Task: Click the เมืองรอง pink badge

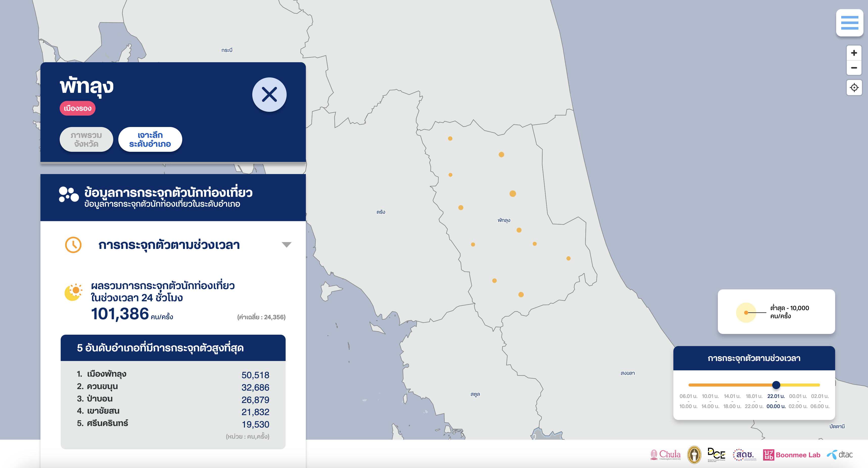Action: point(78,109)
